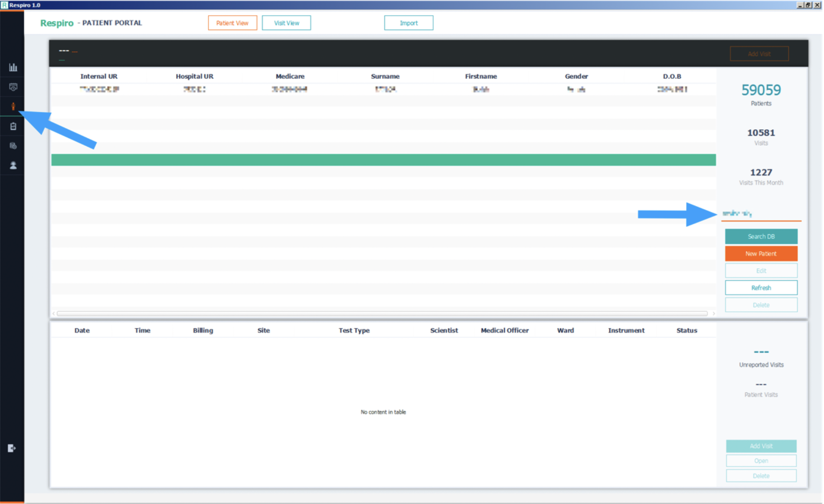Click the logout exit icon in sidebar

pos(12,448)
